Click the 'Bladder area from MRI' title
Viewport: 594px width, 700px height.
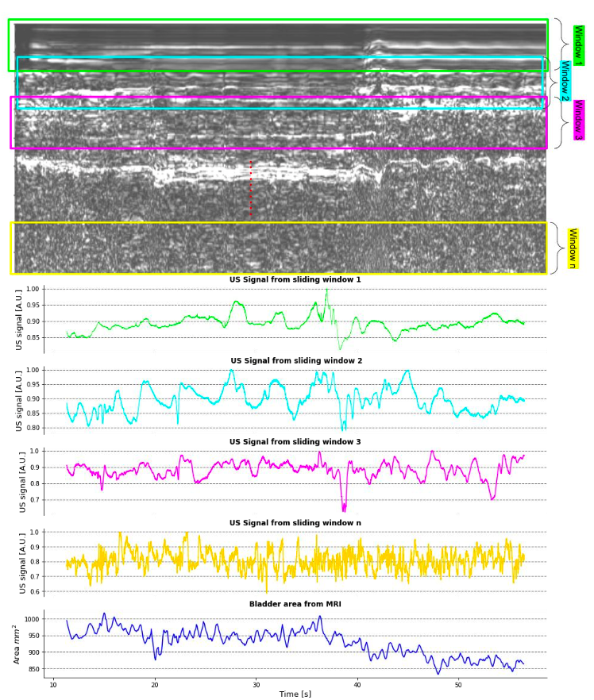click(x=295, y=604)
